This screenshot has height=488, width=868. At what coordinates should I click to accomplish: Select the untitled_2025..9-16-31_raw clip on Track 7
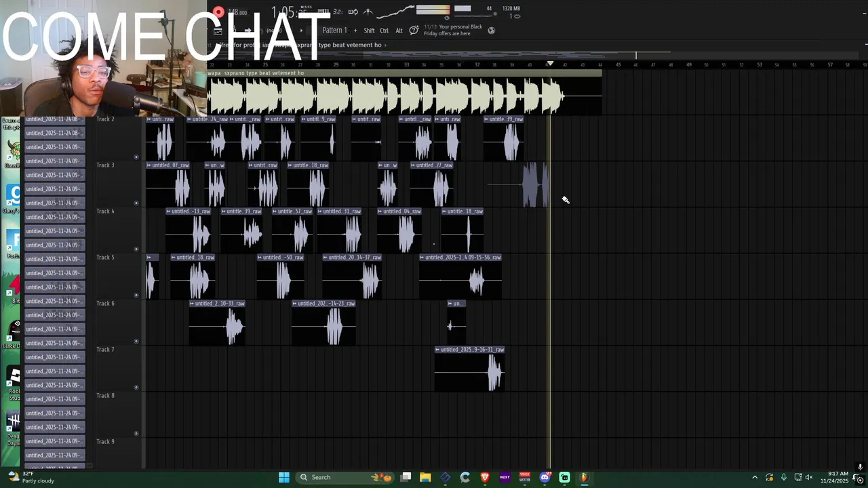(x=470, y=369)
